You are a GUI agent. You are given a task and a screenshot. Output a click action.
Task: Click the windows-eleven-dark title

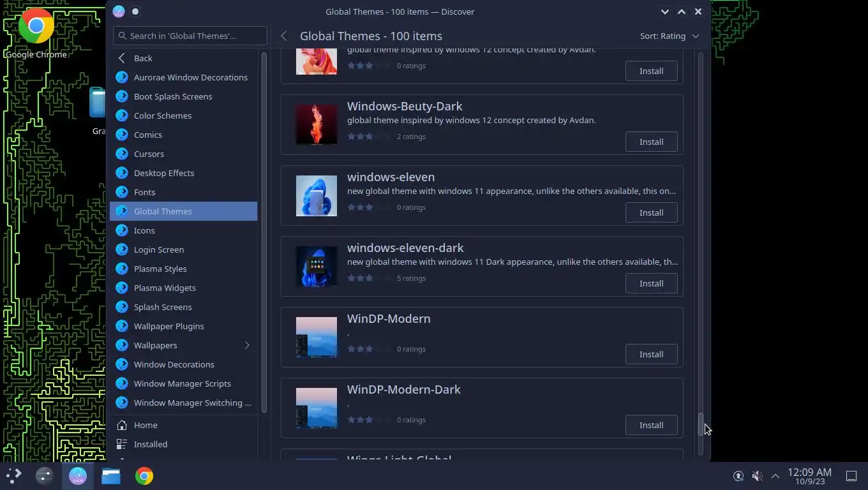pyautogui.click(x=405, y=248)
